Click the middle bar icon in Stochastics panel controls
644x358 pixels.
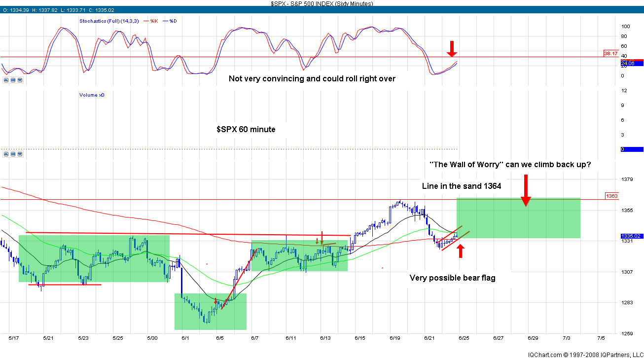point(12,80)
